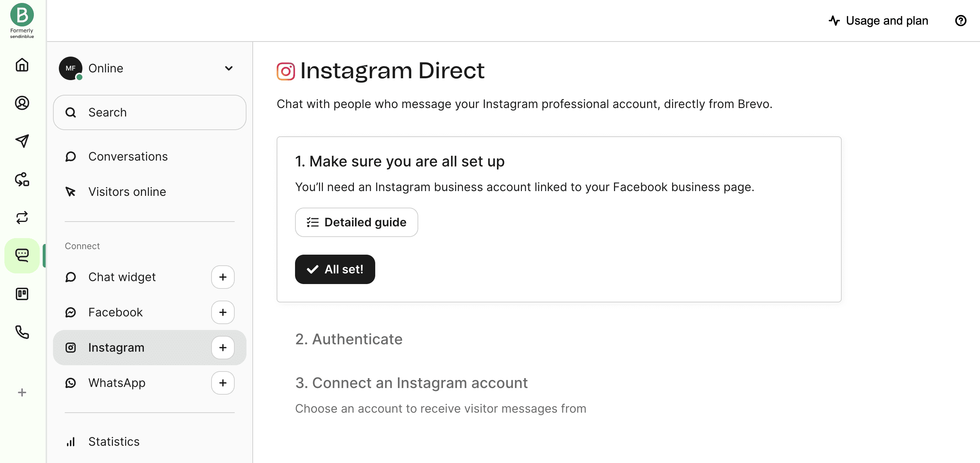Open the Phone icon in sidebar
980x463 pixels.
tap(22, 332)
